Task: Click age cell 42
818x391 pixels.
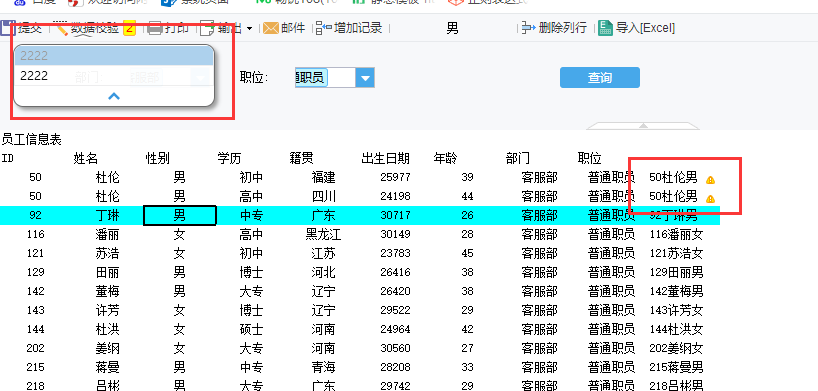Action: tap(467, 329)
